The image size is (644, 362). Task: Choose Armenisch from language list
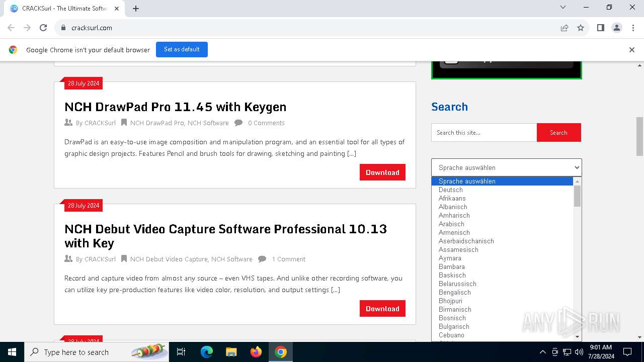502,232
